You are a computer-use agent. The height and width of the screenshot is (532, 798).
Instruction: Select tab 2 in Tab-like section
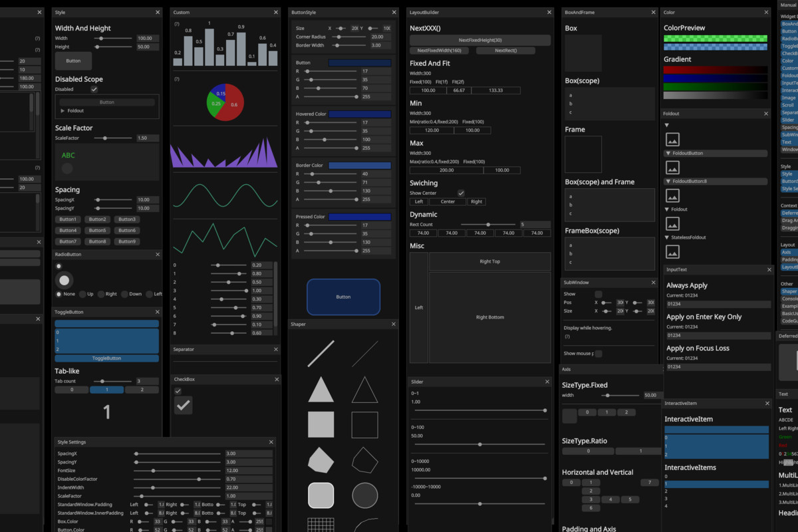(x=142, y=390)
